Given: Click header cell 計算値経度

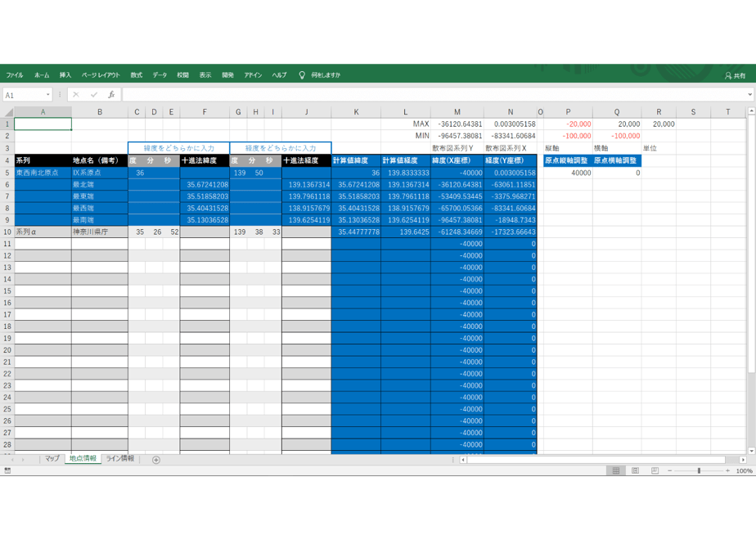Looking at the screenshot, I should tap(406, 160).
